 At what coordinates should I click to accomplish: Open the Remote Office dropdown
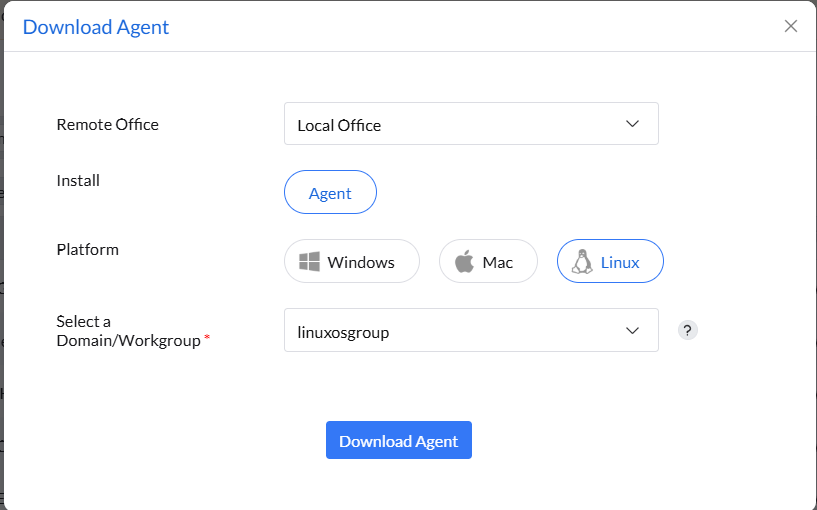[x=471, y=124]
